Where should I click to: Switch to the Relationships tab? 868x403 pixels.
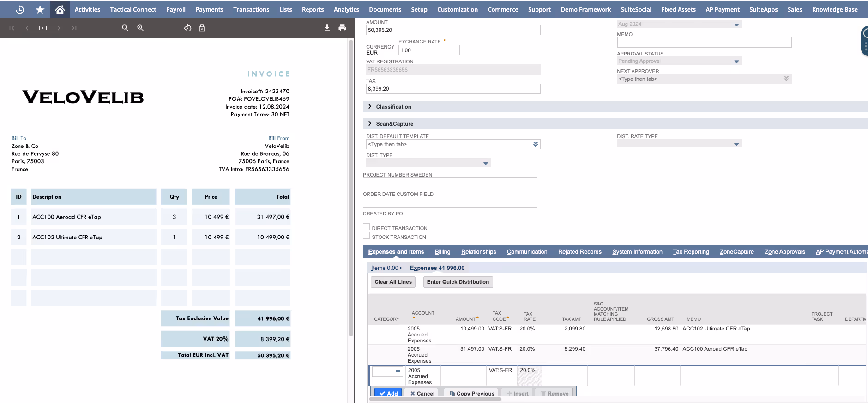point(478,252)
